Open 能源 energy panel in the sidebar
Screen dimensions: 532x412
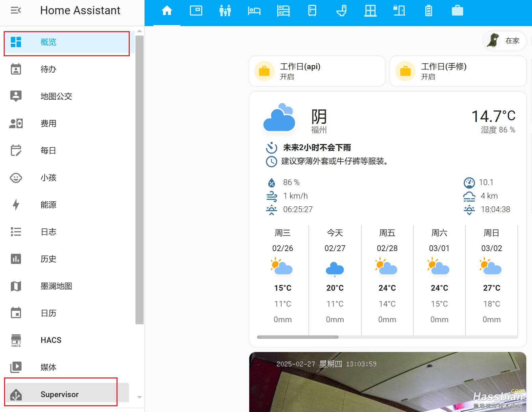[x=48, y=205]
